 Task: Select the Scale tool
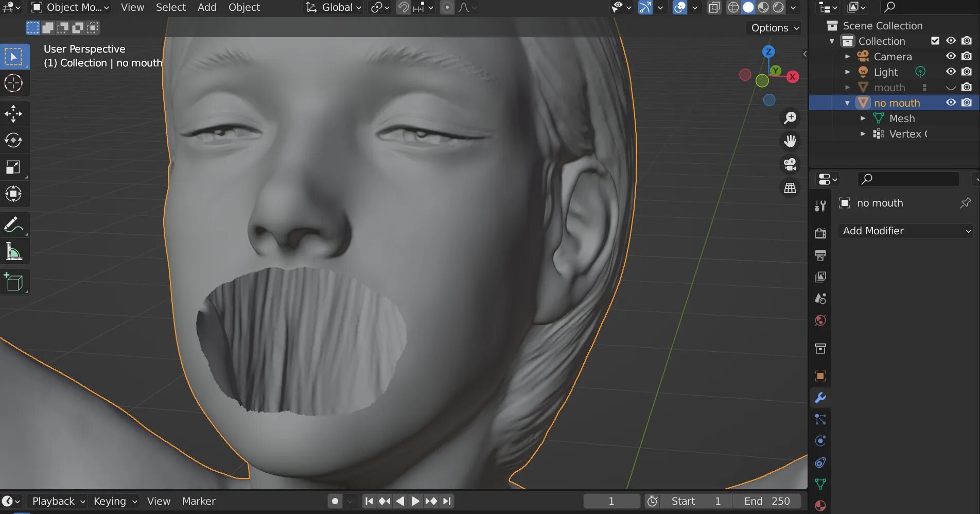14,167
